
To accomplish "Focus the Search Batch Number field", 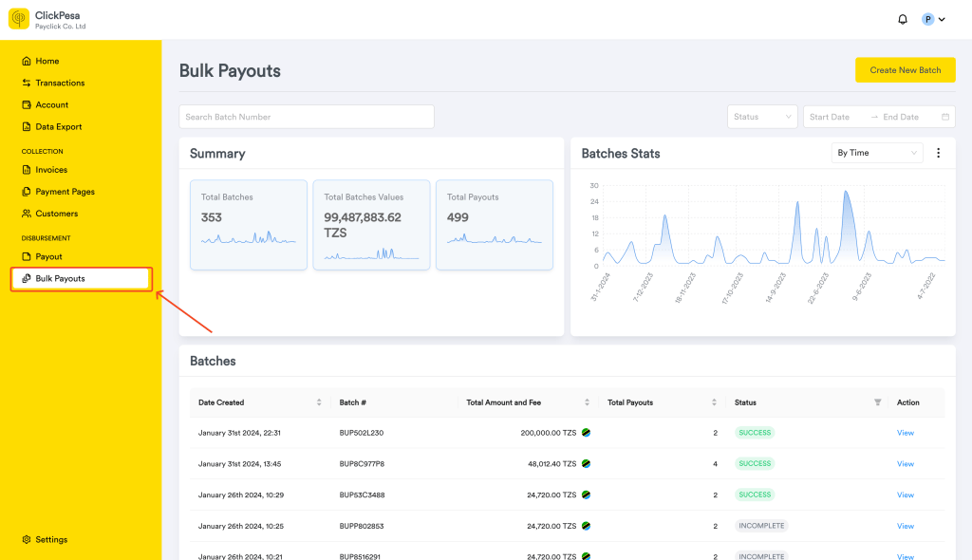I will pyautogui.click(x=307, y=117).
